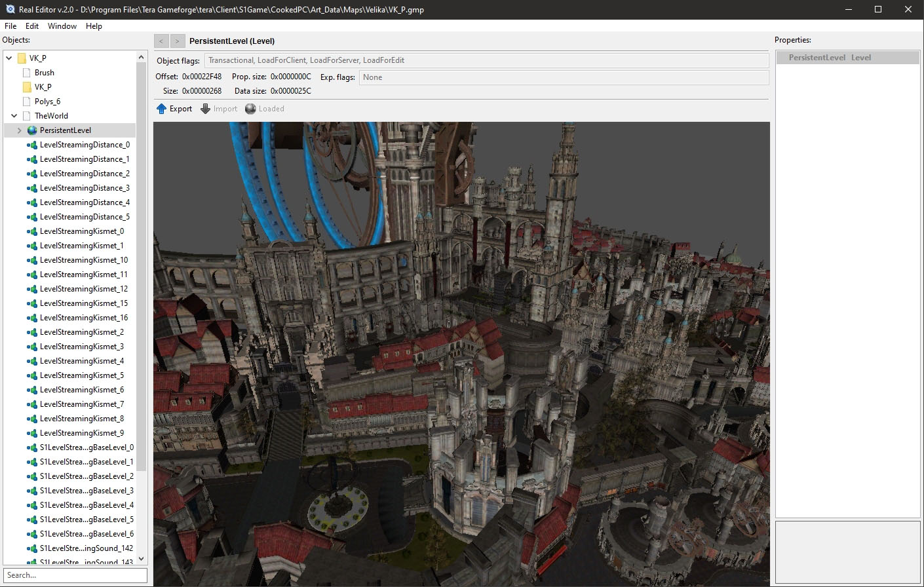
Task: Select LevelStreamingKismet_12 in the tree
Action: tap(84, 289)
